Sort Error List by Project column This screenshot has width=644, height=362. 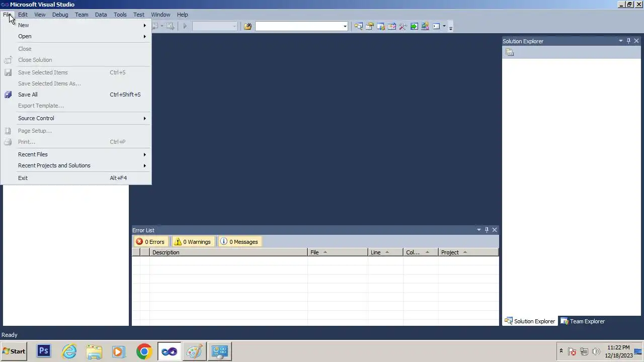[x=468, y=252]
